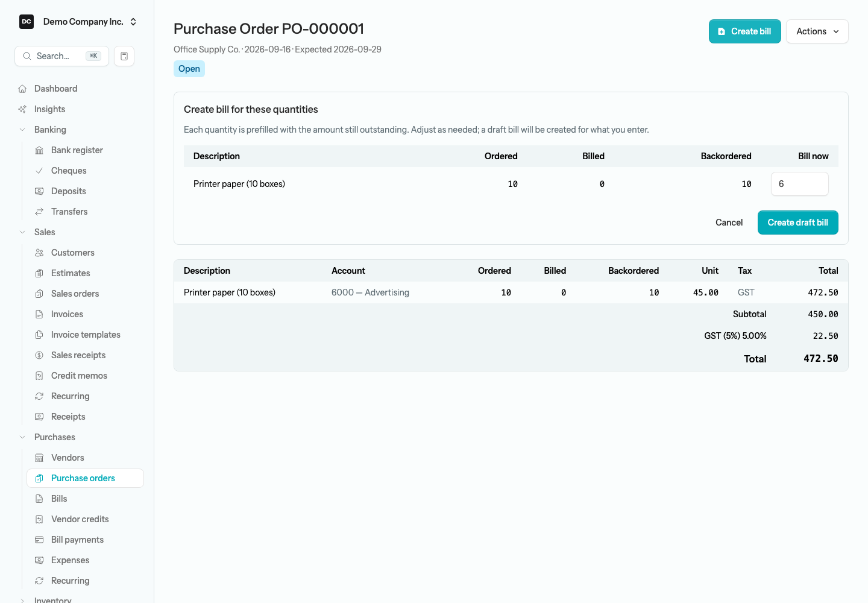Focus the Search box
Screen dimensions: 868x603
(x=61, y=56)
